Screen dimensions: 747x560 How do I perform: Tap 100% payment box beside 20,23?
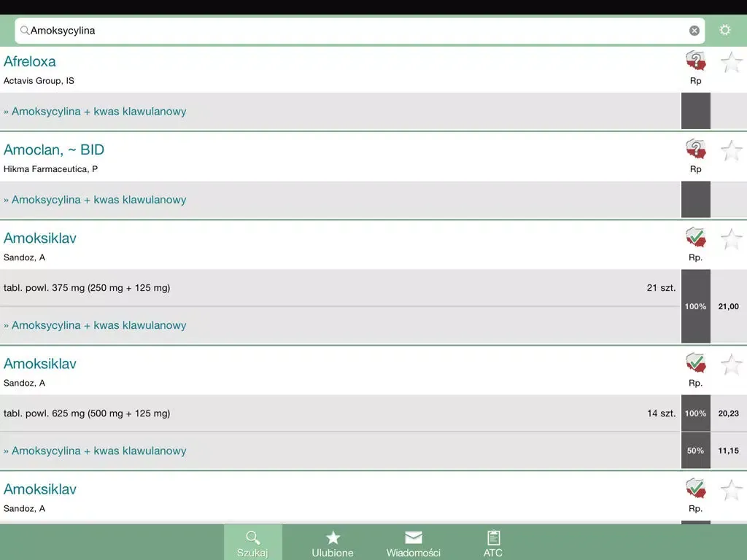(x=695, y=413)
